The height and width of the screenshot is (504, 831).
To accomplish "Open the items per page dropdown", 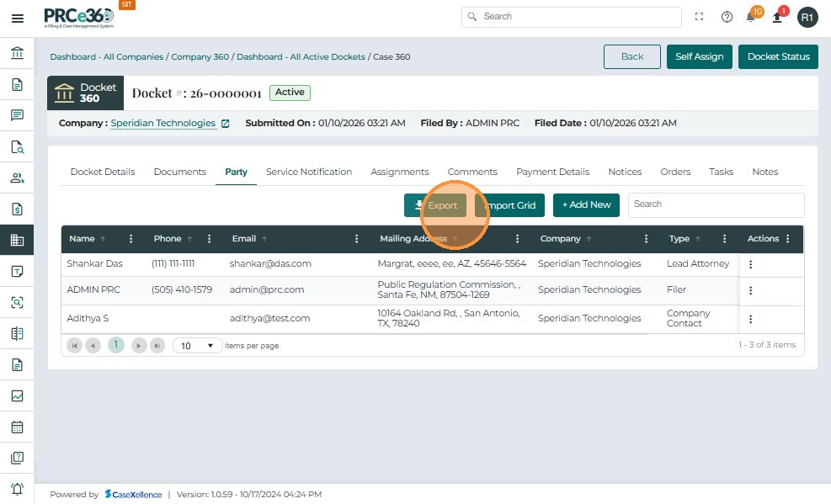I will [197, 346].
